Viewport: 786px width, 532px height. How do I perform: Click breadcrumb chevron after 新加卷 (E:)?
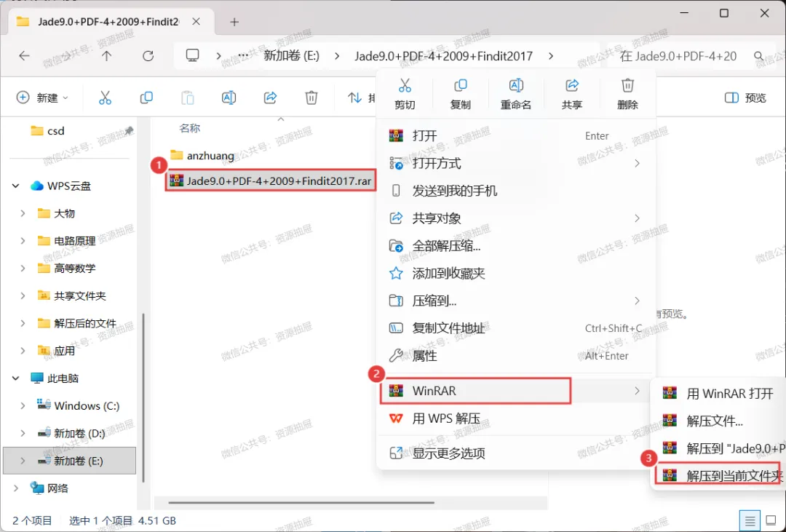coord(337,56)
